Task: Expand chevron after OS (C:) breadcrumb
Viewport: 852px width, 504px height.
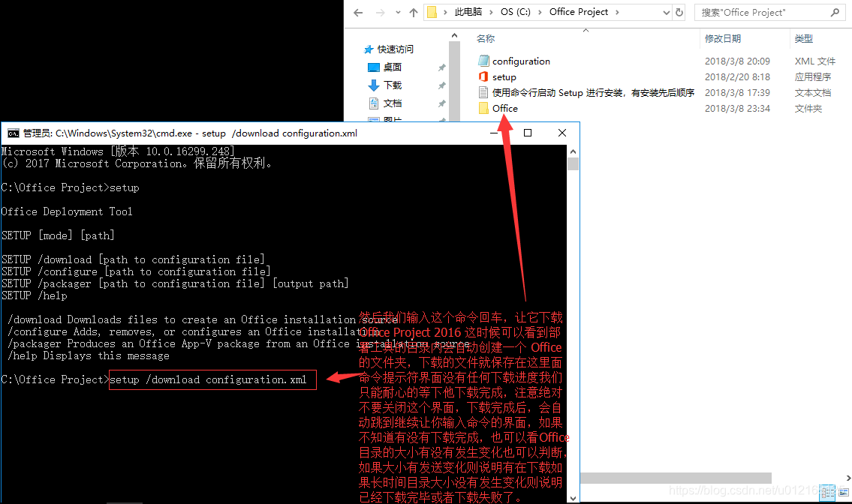Action: coord(540,12)
